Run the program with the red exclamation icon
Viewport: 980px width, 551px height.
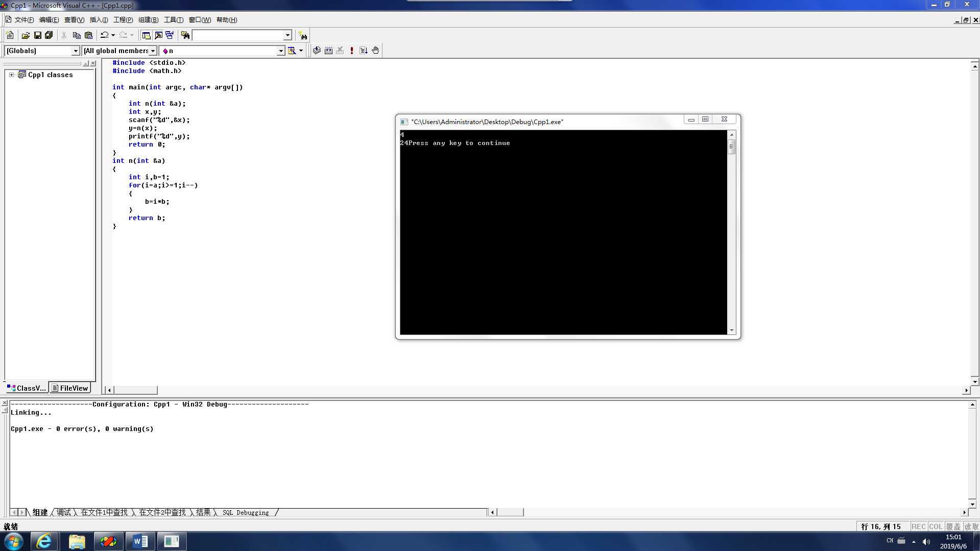[x=351, y=51]
